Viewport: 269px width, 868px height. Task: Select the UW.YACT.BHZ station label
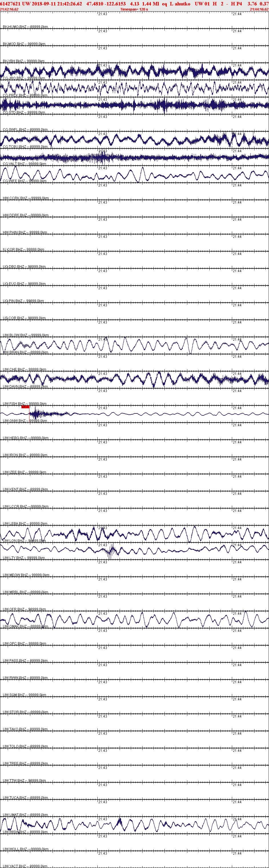(25, 866)
